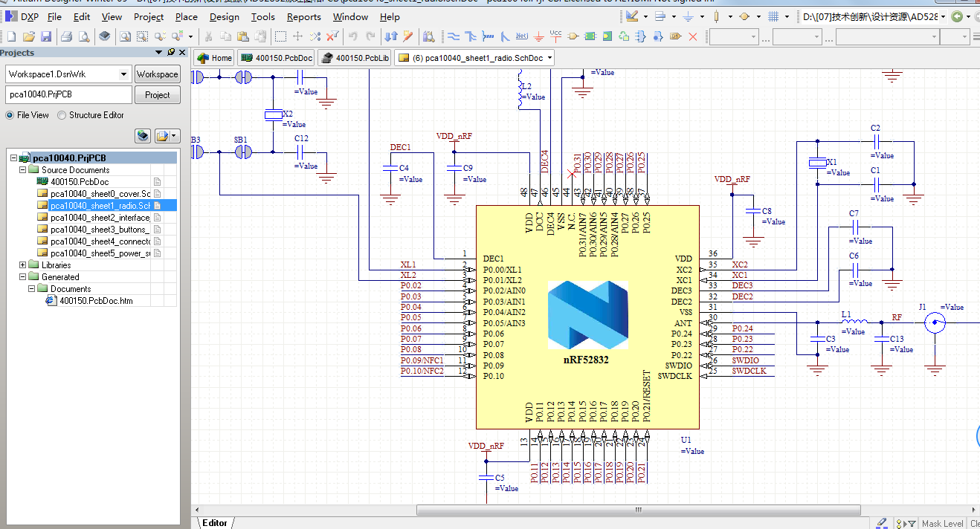The height and width of the screenshot is (529, 980).
Task: Open the Reports menu
Action: click(x=304, y=16)
